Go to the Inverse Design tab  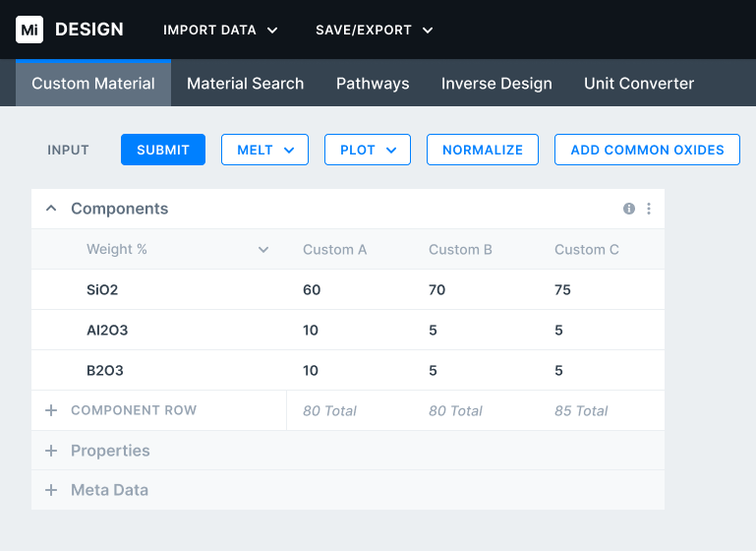[x=496, y=84]
